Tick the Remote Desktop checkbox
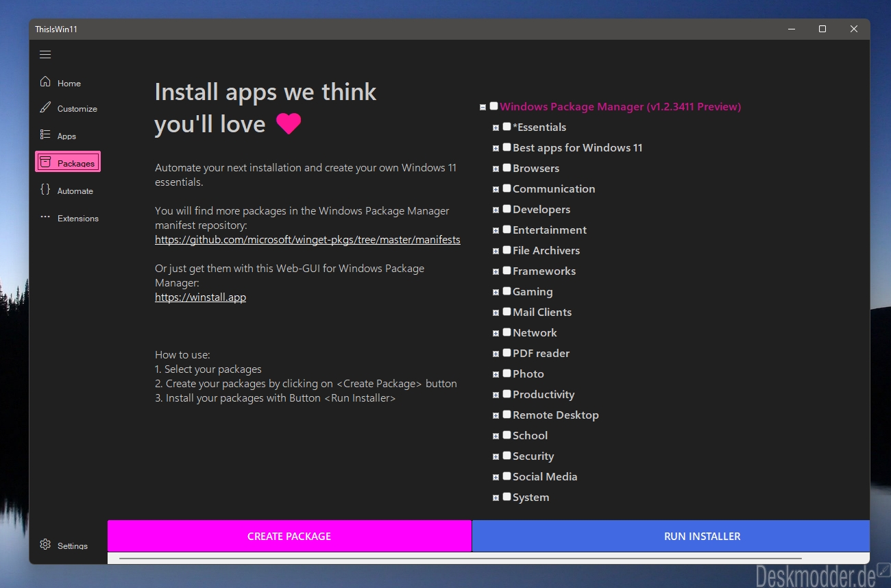Screen dimensions: 891x588 [x=506, y=415]
